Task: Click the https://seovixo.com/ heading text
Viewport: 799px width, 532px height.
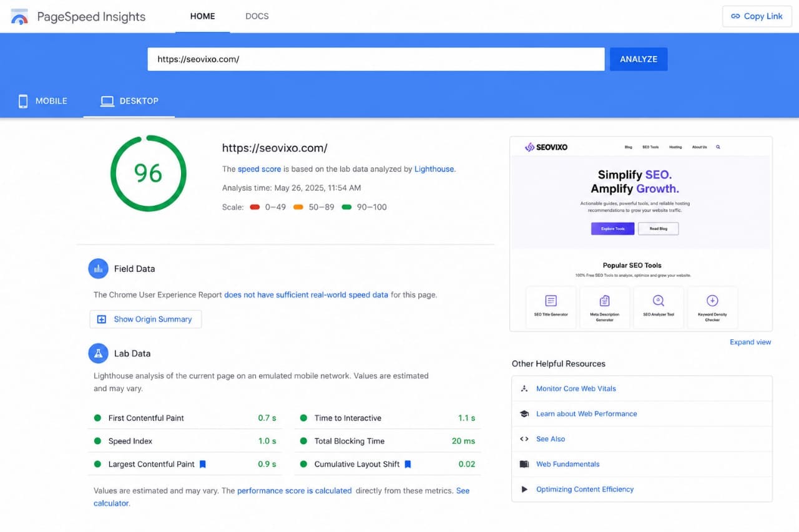Action: 275,148
